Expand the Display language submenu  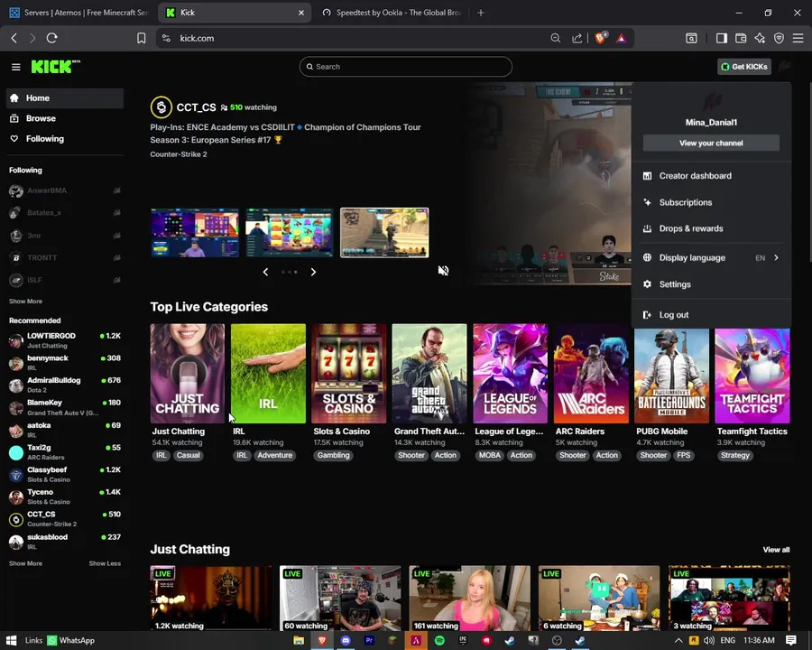[x=711, y=257]
